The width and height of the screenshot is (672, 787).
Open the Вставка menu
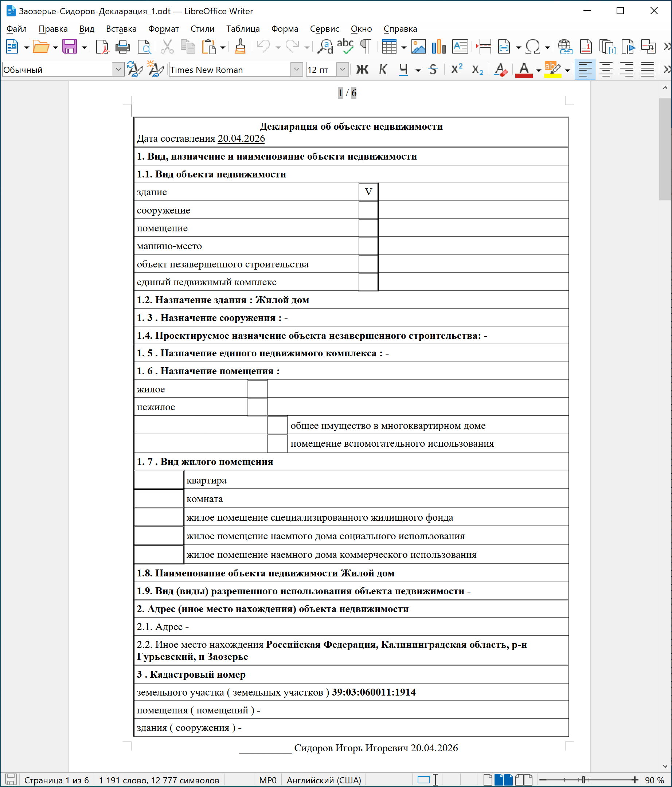pos(121,29)
